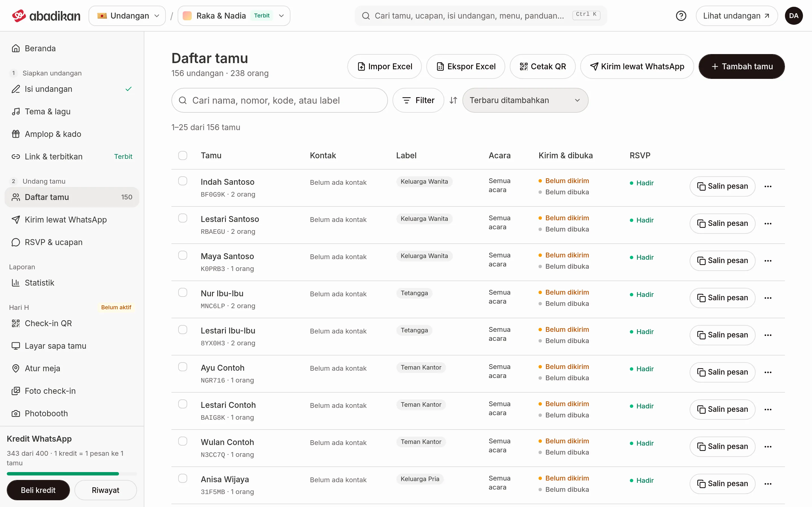
Task: Open the Raka & Nadia invitation switcher
Action: [234, 16]
